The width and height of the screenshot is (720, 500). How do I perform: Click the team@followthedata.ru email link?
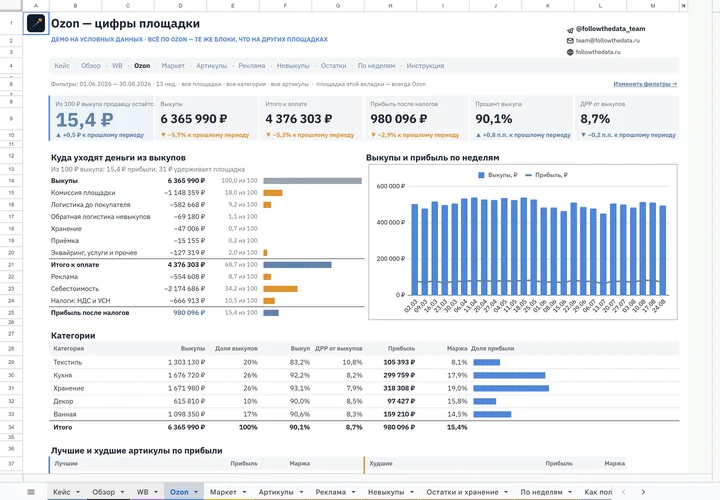click(x=608, y=41)
